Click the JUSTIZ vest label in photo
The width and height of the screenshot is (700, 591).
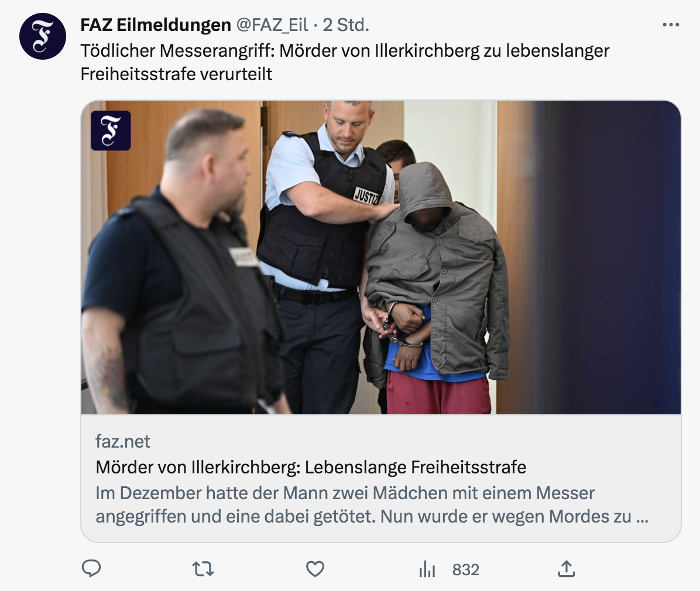point(366,195)
